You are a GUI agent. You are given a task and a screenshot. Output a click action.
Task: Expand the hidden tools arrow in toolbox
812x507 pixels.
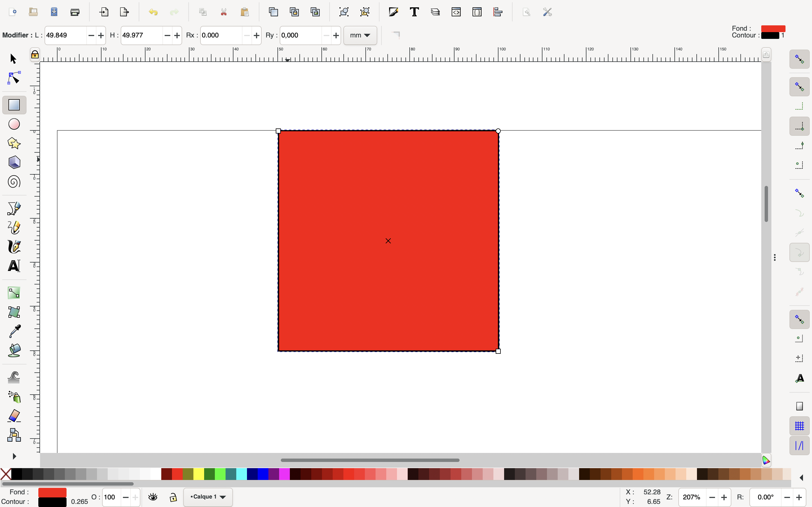[x=14, y=456]
